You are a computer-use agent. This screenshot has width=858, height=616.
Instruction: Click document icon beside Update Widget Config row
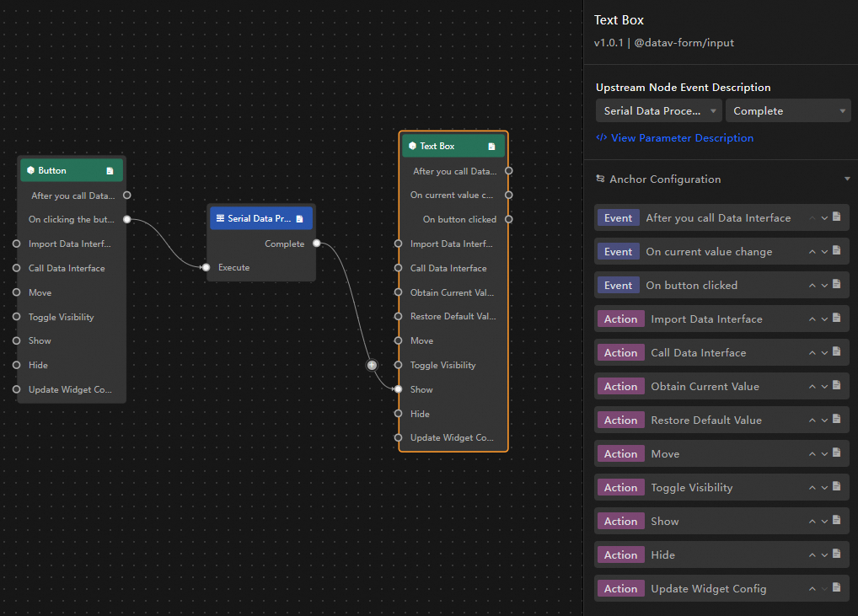tap(837, 587)
